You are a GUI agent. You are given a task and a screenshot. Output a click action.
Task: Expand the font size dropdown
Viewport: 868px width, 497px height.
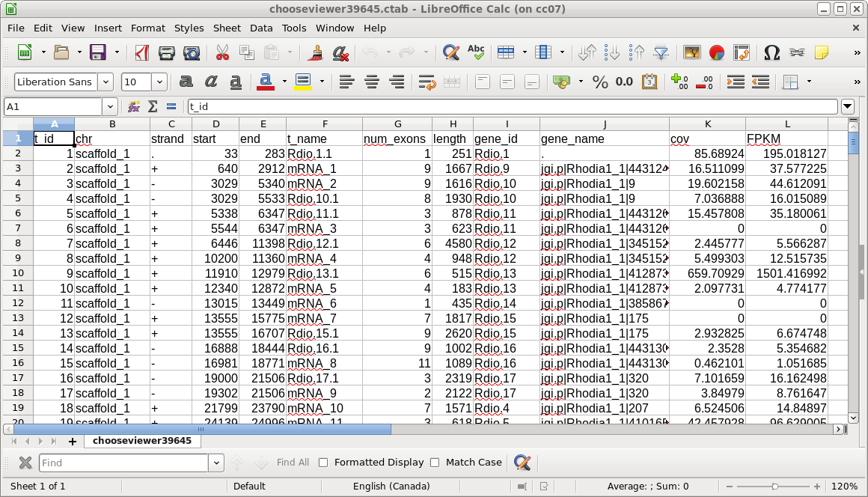[159, 82]
